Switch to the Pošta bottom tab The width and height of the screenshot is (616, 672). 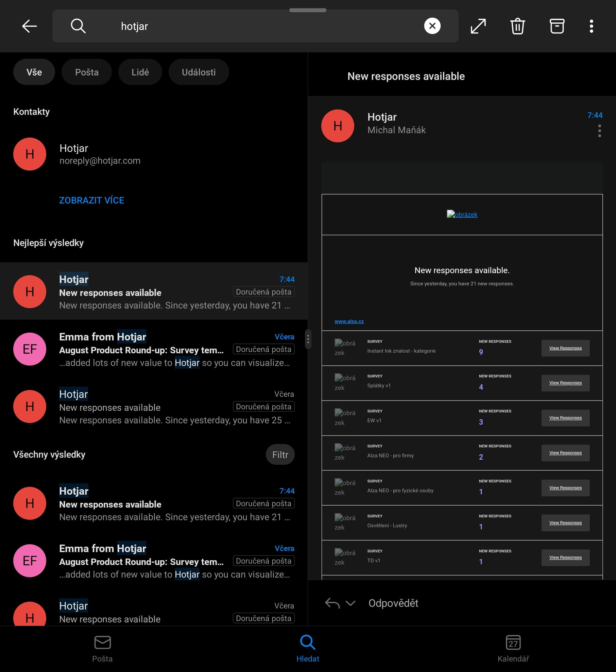pyautogui.click(x=102, y=649)
